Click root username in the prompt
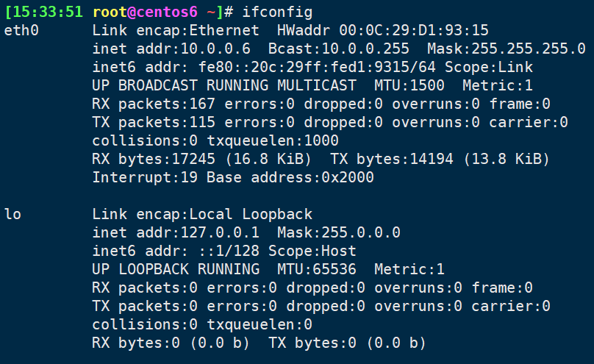 tap(110, 12)
